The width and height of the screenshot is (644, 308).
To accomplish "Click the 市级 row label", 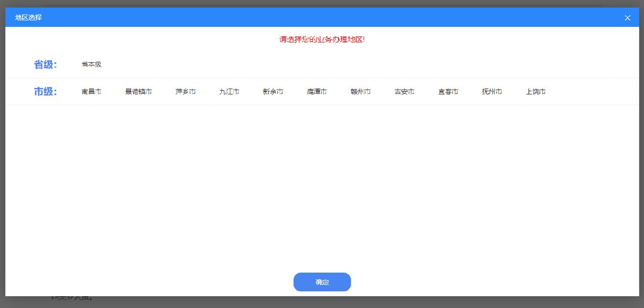I will click(46, 92).
